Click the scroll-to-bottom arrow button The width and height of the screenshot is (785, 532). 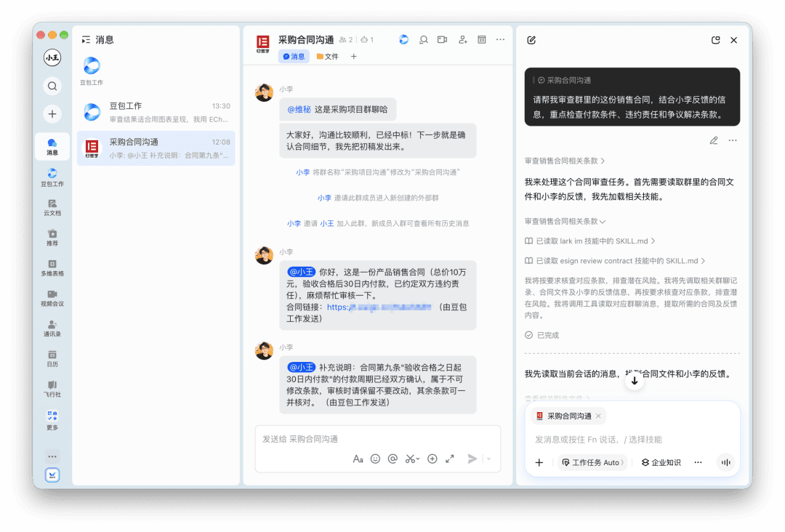(x=635, y=381)
